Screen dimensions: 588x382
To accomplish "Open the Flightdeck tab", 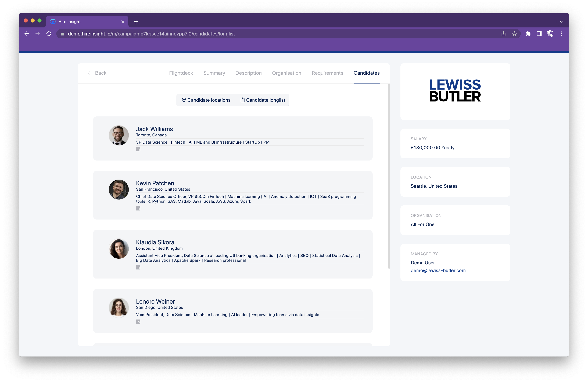I will (181, 73).
